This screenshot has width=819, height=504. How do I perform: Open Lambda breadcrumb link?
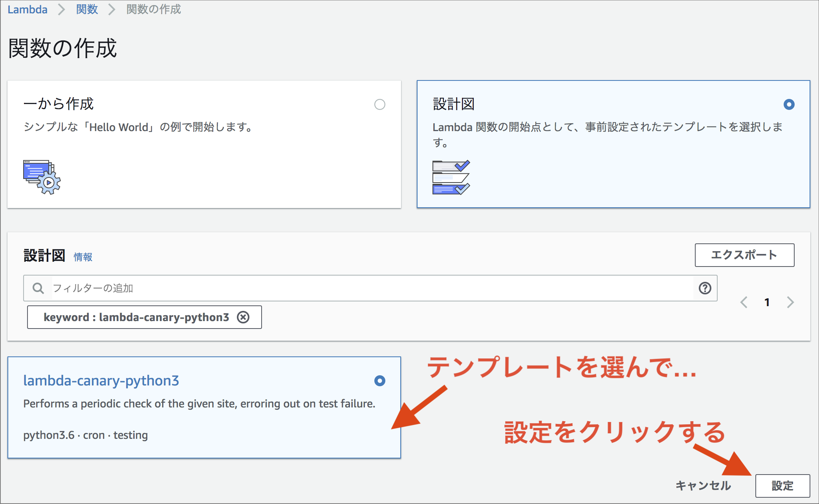(x=27, y=9)
